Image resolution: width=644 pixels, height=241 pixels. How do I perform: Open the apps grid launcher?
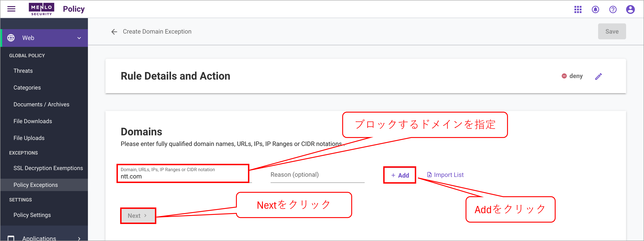coord(578,10)
